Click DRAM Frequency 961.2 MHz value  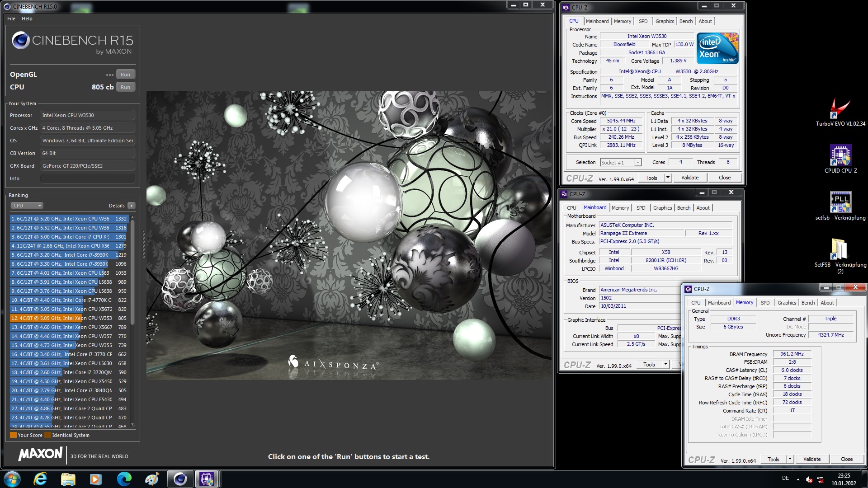click(792, 354)
